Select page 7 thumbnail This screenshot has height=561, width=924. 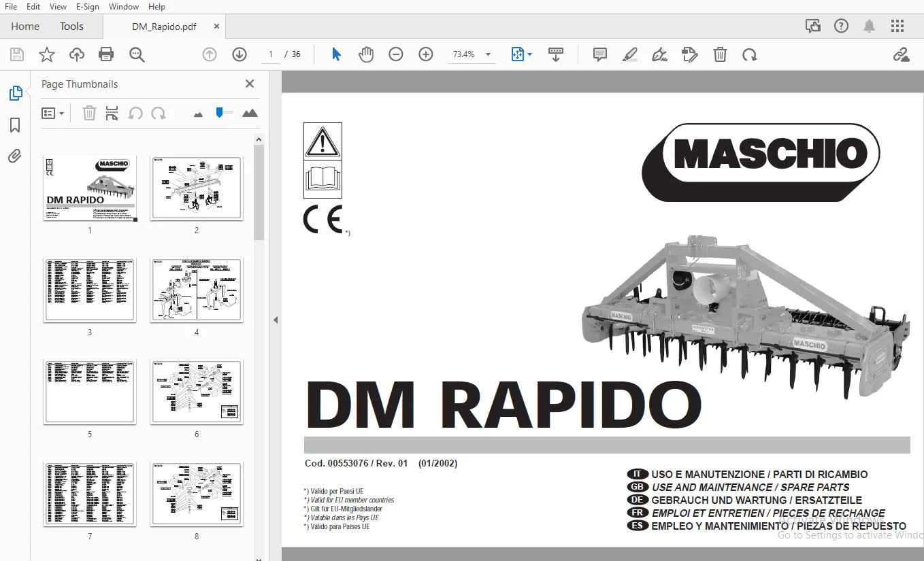90,494
